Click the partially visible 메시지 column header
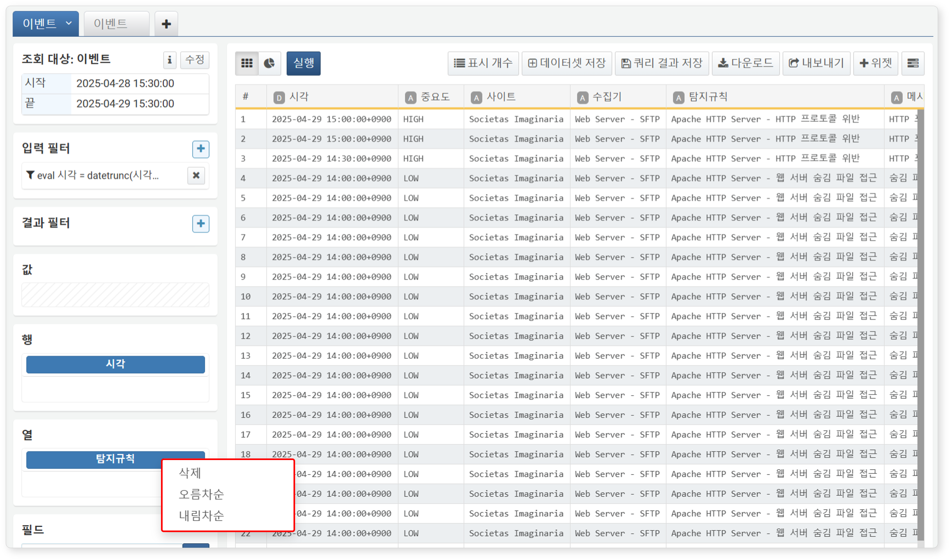 904,97
